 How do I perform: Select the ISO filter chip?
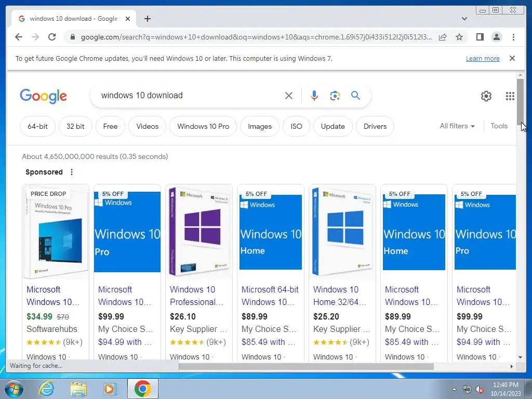pyautogui.click(x=296, y=126)
